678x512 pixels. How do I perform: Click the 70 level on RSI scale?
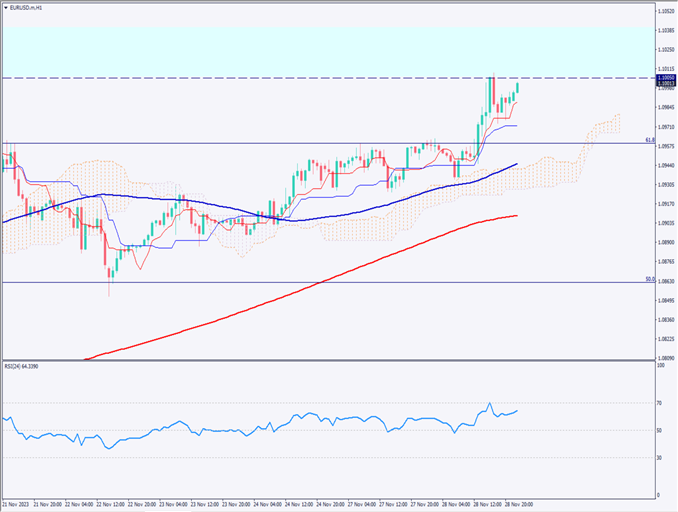click(x=659, y=402)
